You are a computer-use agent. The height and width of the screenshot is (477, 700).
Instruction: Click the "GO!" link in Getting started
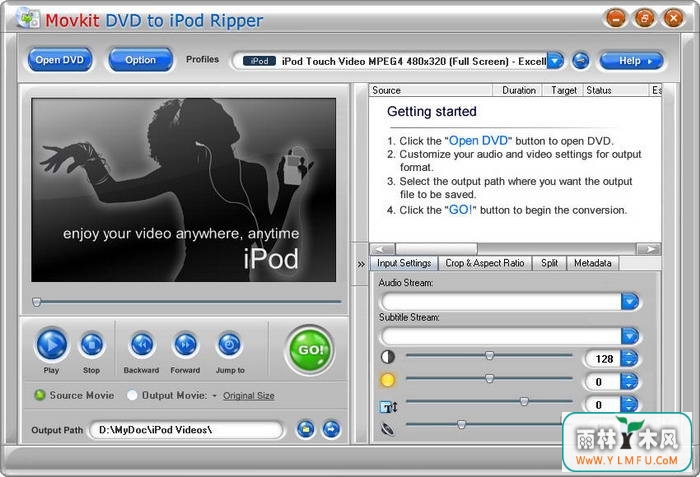tap(460, 210)
